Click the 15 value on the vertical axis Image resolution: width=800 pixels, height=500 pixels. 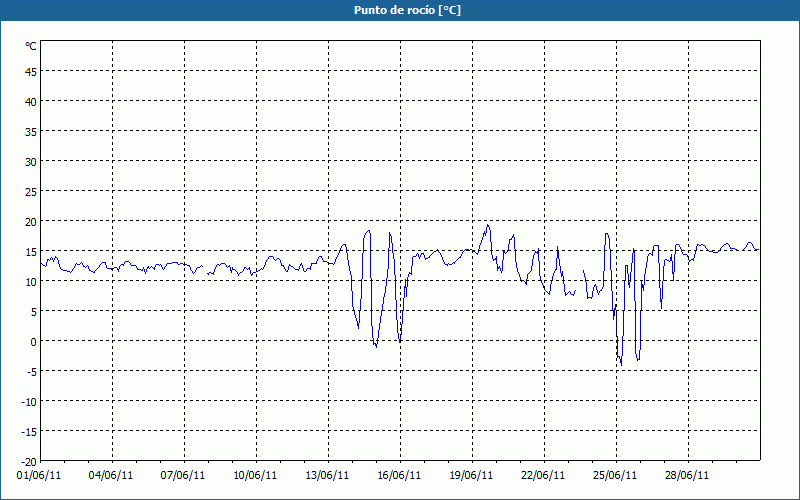tap(31, 252)
